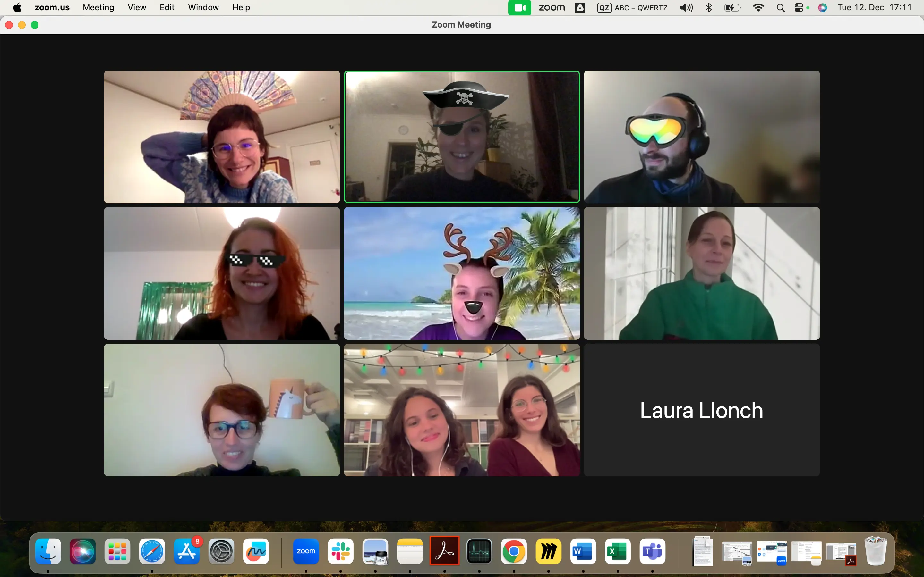
Task: Open the Meeting menu
Action: [x=98, y=8]
